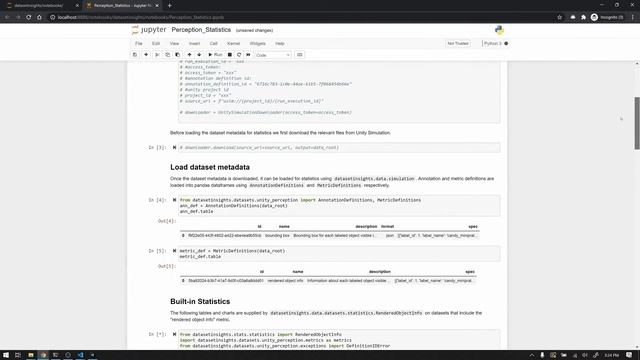Open the Windows notification center

629,355
